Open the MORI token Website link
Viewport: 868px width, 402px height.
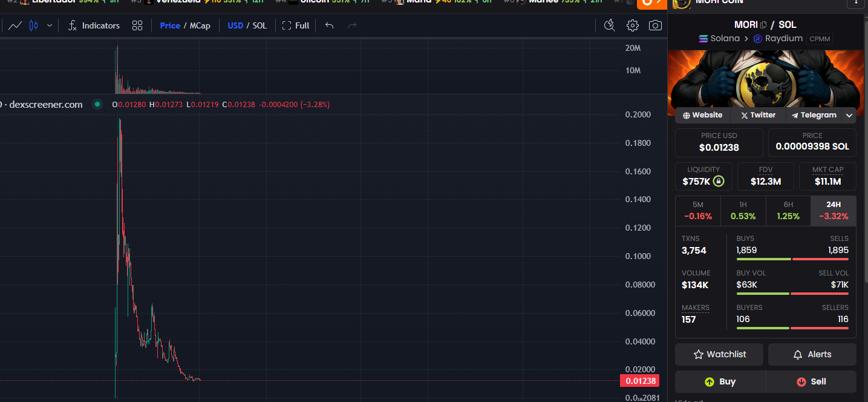pyautogui.click(x=702, y=115)
